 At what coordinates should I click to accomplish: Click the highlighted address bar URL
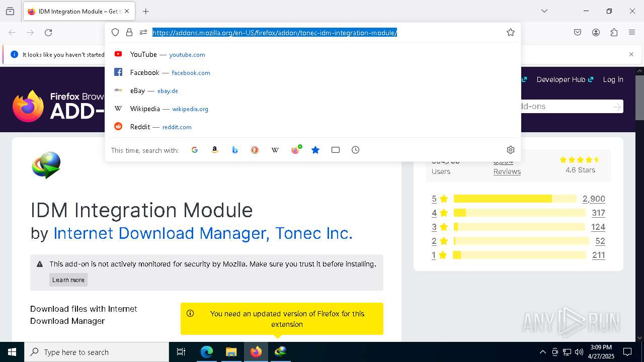275,33
